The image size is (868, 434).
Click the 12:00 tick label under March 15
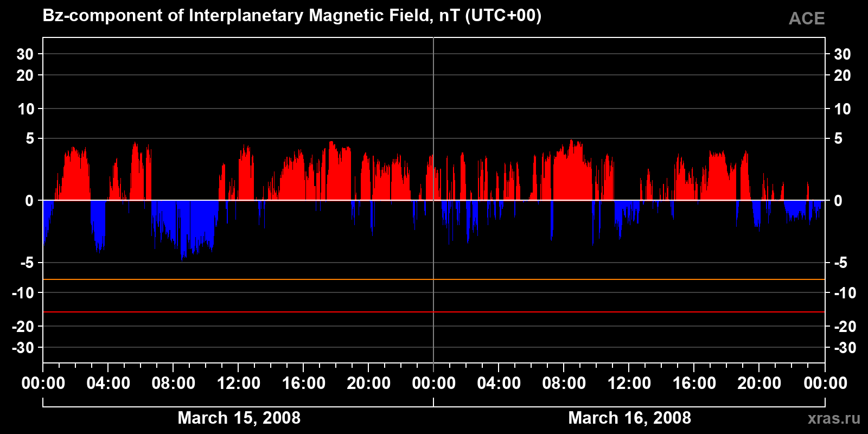coord(239,384)
